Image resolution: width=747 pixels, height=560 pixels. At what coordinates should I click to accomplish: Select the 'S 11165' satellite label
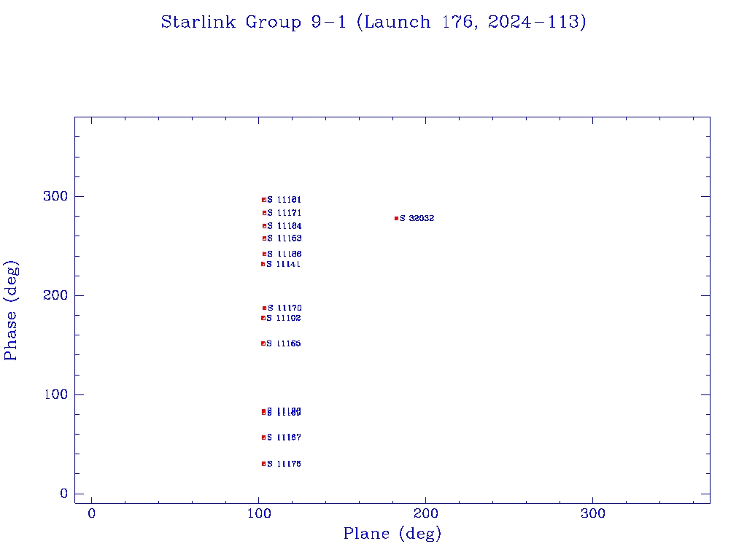point(284,344)
